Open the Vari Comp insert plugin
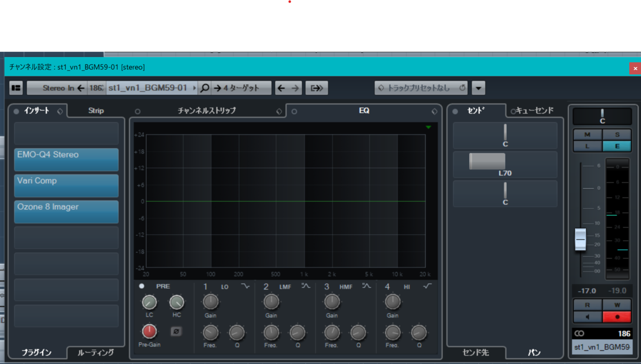This screenshot has height=364, width=641. tap(66, 186)
